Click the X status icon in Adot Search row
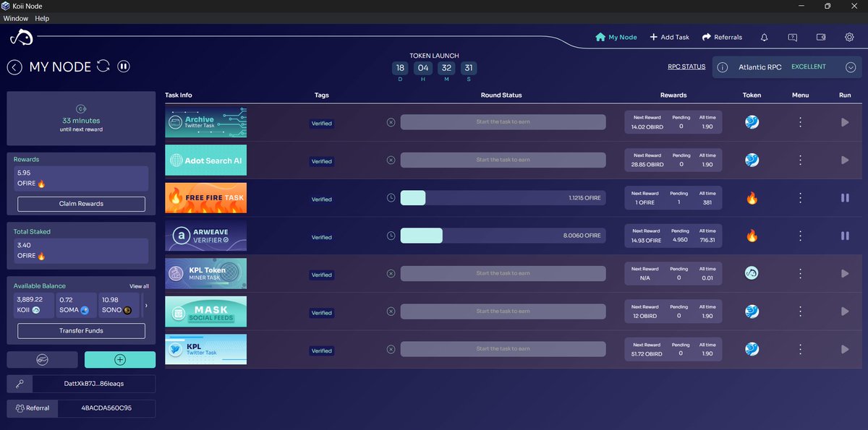 [391, 160]
